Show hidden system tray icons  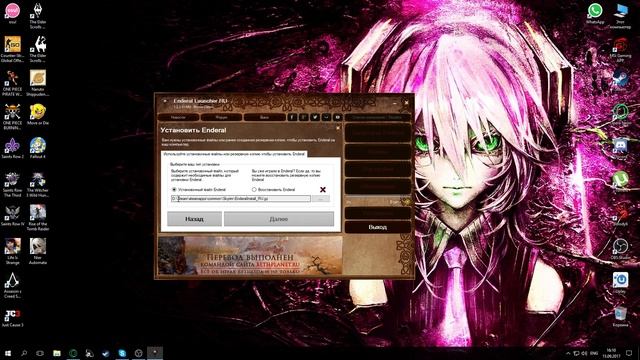[568, 353]
